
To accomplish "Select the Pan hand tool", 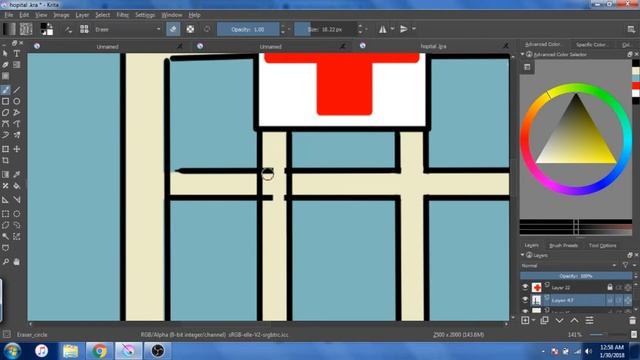I will (x=17, y=262).
